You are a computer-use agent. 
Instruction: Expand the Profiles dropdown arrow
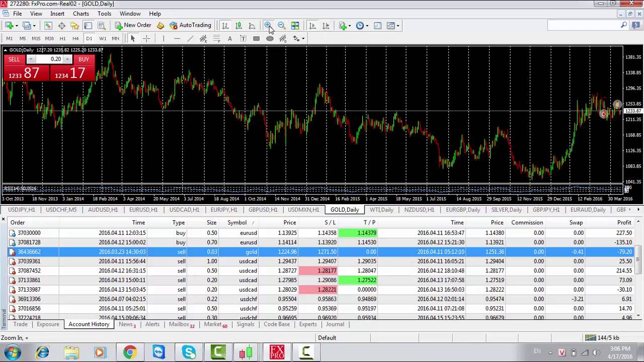coord(34,26)
